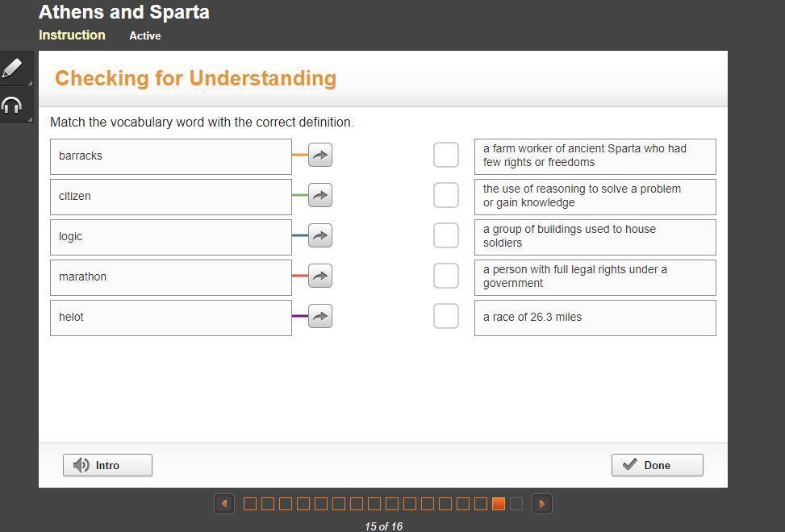785x532 pixels.
Task: Select the citizen vocabulary word box
Action: tap(171, 197)
